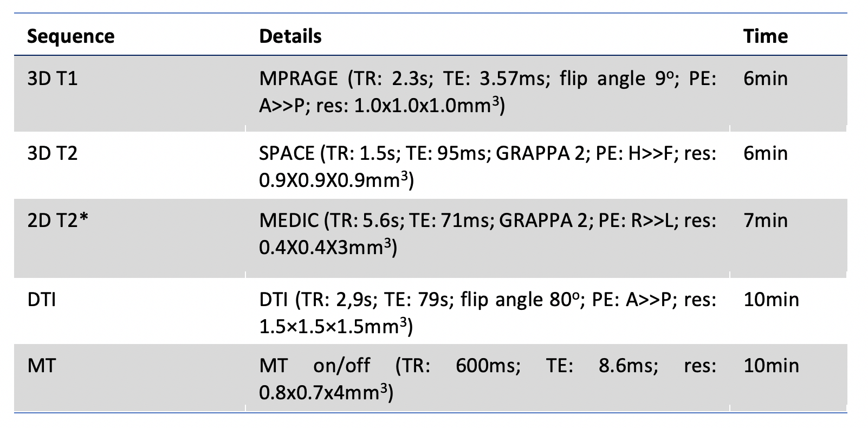Select the 2D T2* sequence cell
Viewport: 868px width, 428px height.
pyautogui.click(x=57, y=221)
